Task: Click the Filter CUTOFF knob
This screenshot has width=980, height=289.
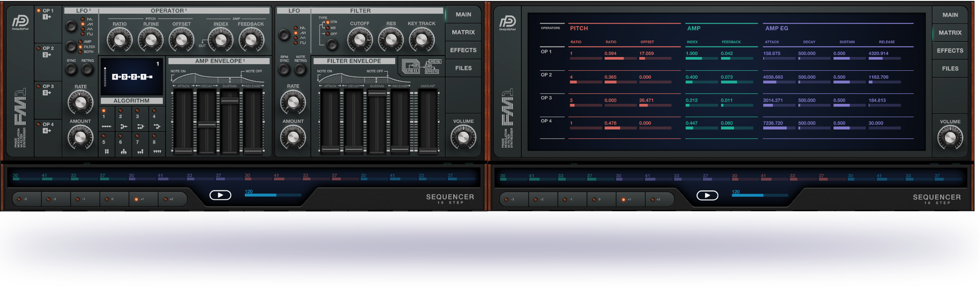Action: pyautogui.click(x=359, y=40)
